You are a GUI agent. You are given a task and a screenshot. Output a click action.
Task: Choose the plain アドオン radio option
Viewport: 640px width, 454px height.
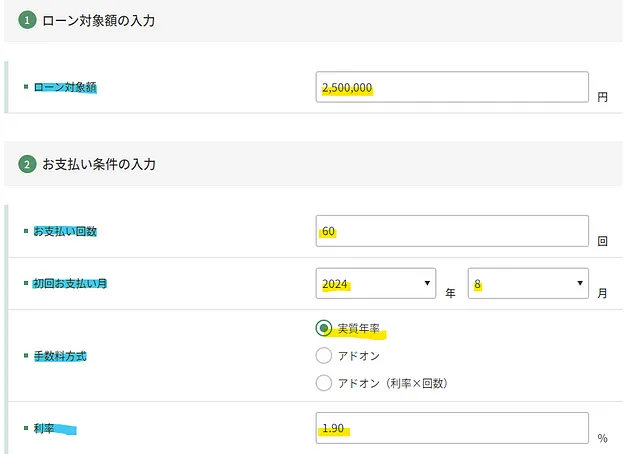pos(323,355)
